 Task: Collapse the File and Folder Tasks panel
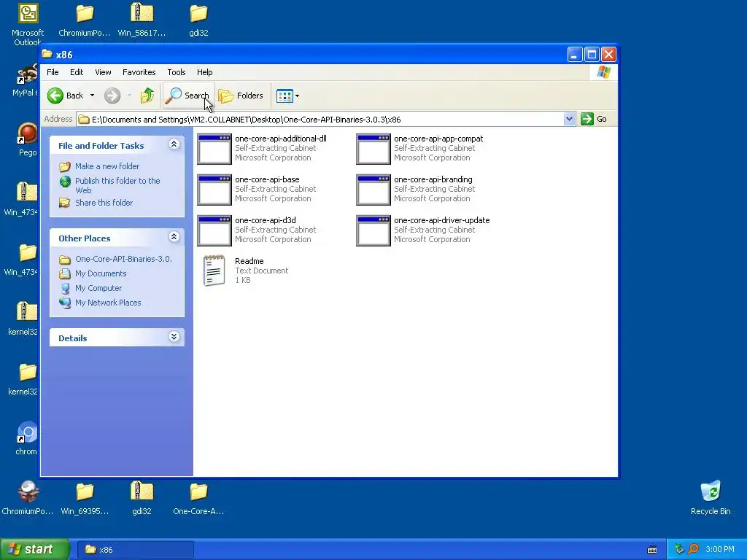point(174,145)
